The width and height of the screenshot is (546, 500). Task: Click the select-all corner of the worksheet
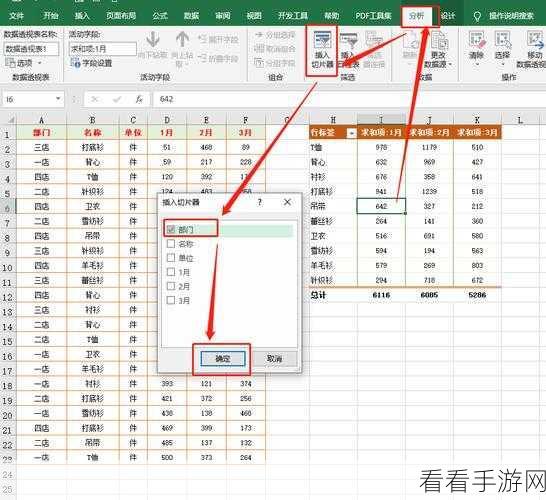tap(9, 120)
